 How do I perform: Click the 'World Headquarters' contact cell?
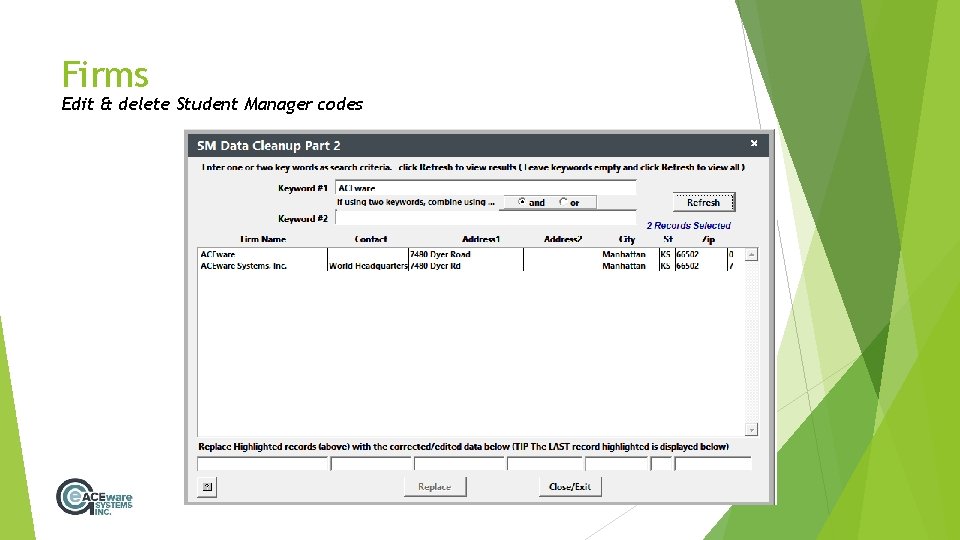point(368,266)
